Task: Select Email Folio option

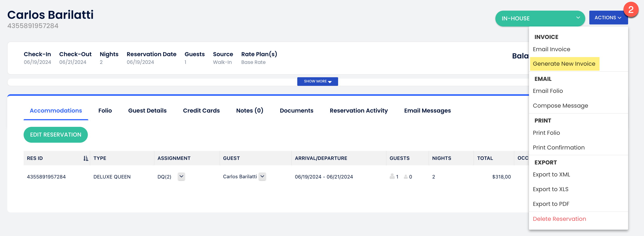Action: (x=548, y=91)
